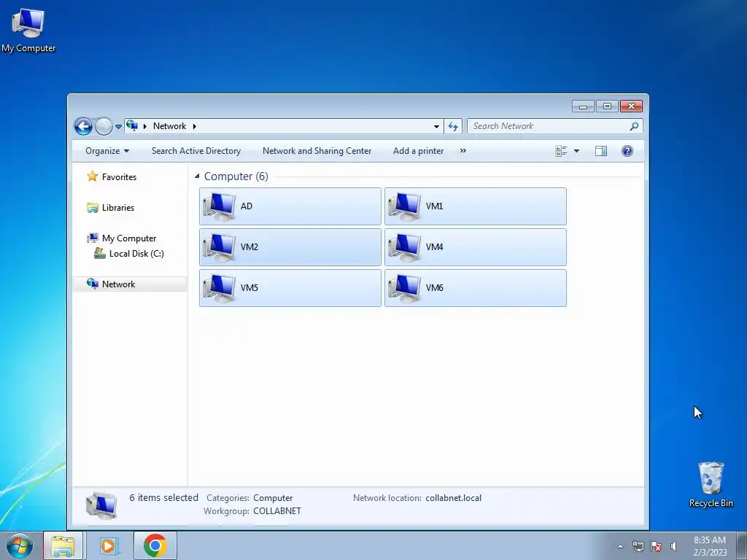Viewport: 747px width, 560px height.
Task: Click Computer category value in details
Action: tap(273, 497)
